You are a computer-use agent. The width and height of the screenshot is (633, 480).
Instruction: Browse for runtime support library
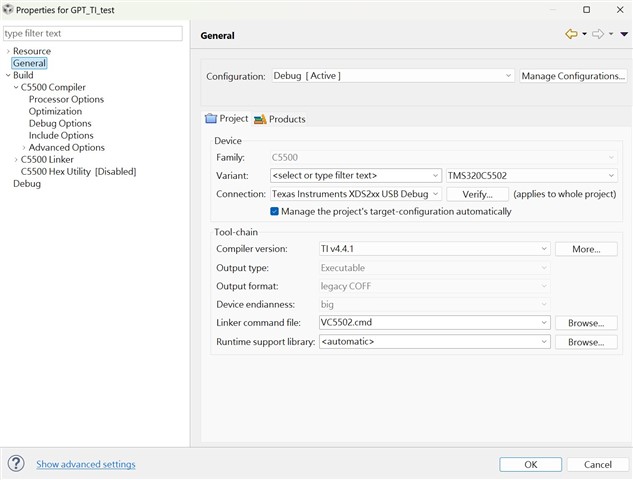point(586,342)
